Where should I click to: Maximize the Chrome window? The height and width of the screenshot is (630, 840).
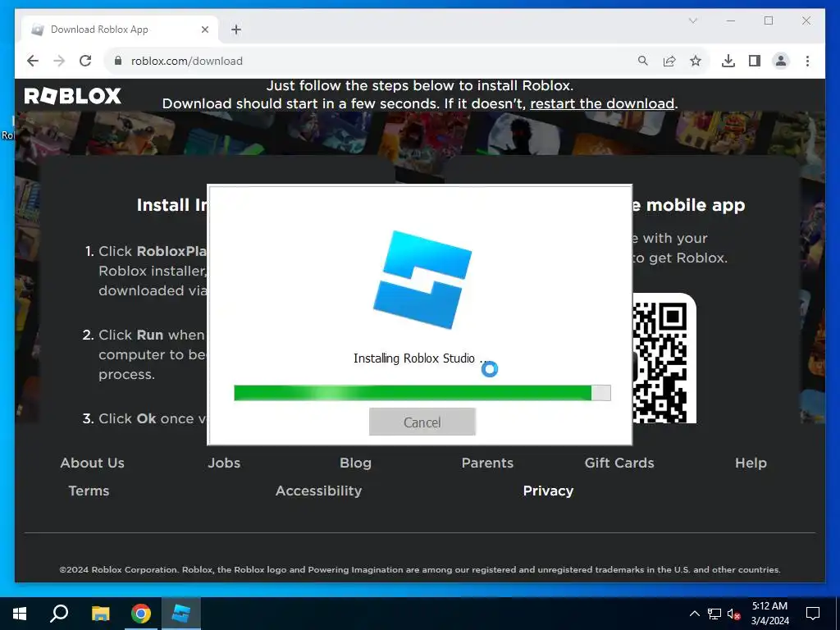[x=769, y=21]
